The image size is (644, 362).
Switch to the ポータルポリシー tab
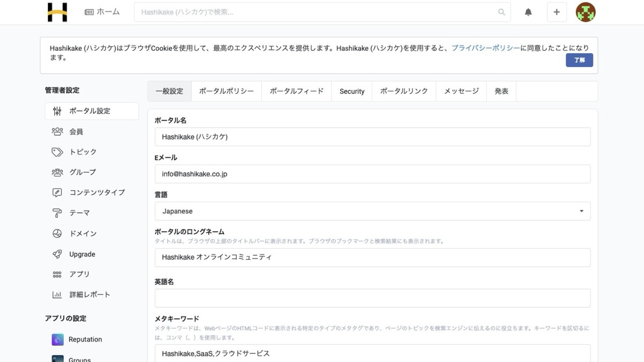click(x=226, y=91)
